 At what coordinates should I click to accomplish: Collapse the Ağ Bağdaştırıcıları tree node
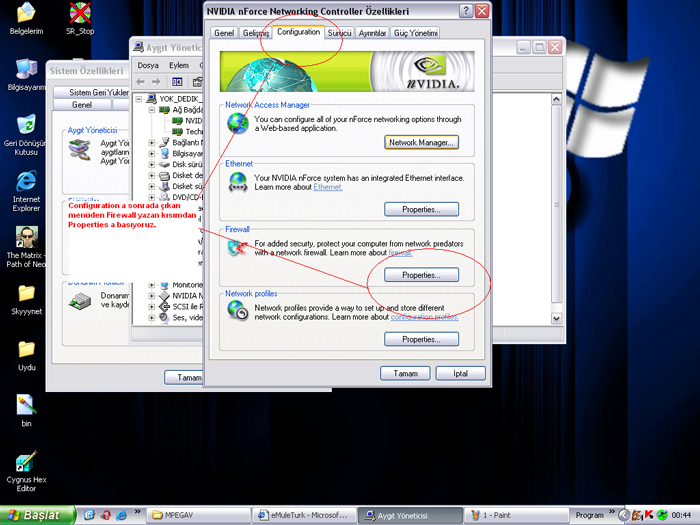point(152,109)
